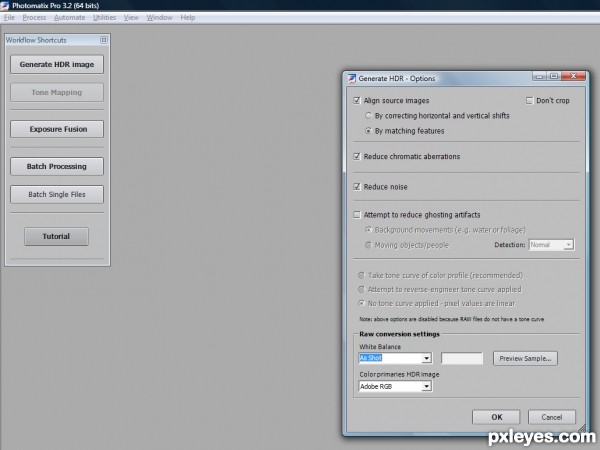Image resolution: width=600 pixels, height=450 pixels.
Task: Click the Raw conversion settings label
Action: click(x=399, y=334)
